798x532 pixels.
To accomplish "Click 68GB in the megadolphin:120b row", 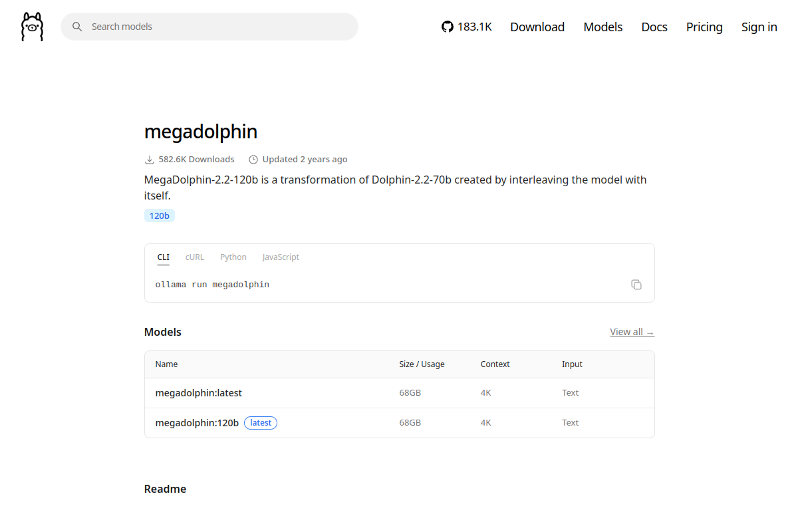I will [x=410, y=423].
